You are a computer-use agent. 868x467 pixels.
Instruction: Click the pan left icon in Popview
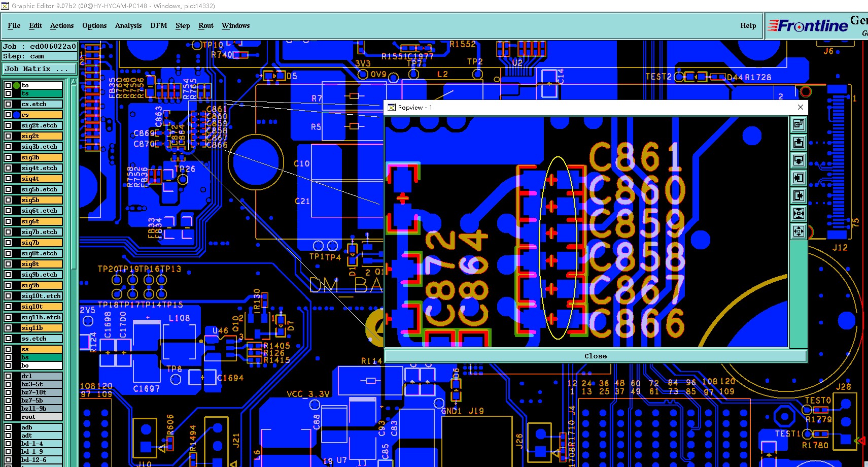tap(798, 178)
